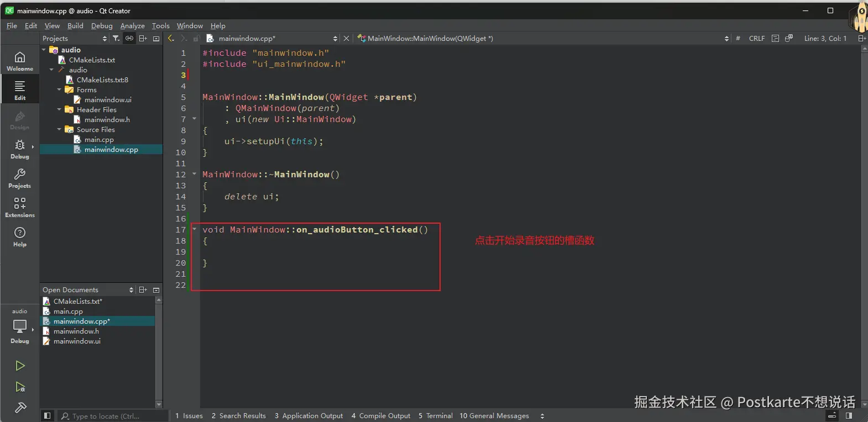Image resolution: width=868 pixels, height=422 pixels.
Task: Select mainwindow.h under Header Files
Action: (x=107, y=119)
